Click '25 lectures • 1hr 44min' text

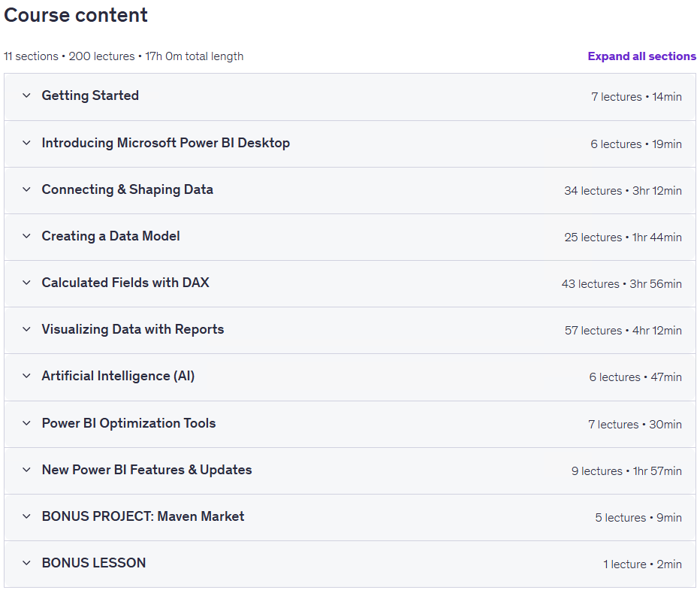click(x=623, y=238)
